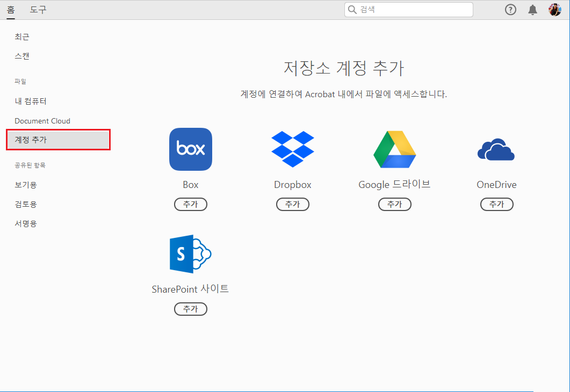Click the Dropbox logo icon
This screenshot has width=570, height=392.
tap(293, 149)
